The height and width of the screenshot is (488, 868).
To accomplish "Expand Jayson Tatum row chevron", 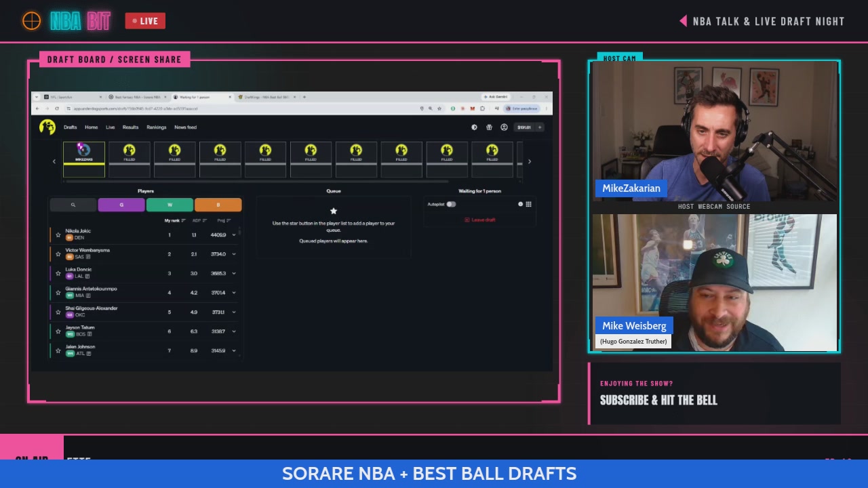I will point(234,331).
